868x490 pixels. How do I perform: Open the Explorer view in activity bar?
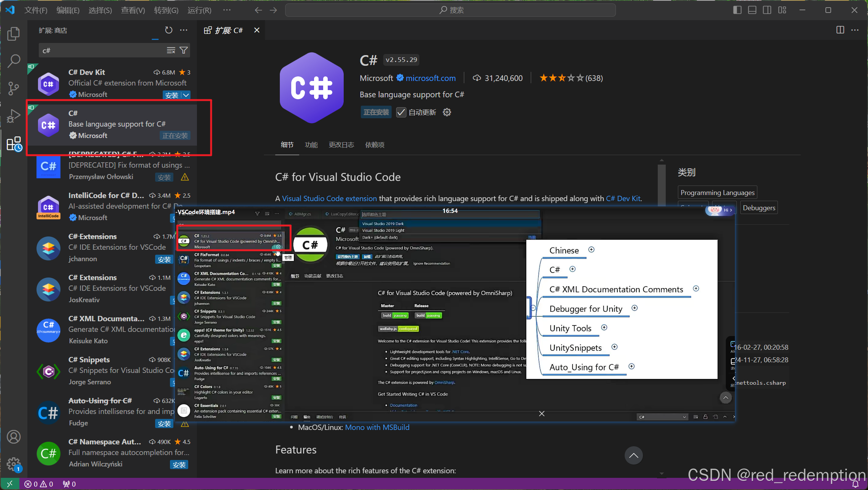coord(14,34)
